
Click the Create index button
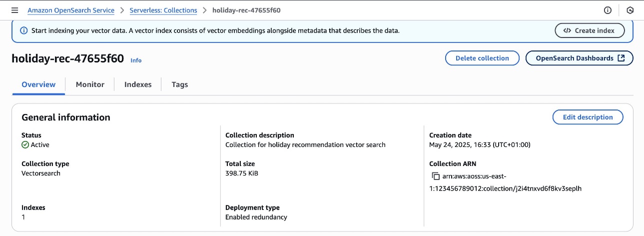point(589,30)
